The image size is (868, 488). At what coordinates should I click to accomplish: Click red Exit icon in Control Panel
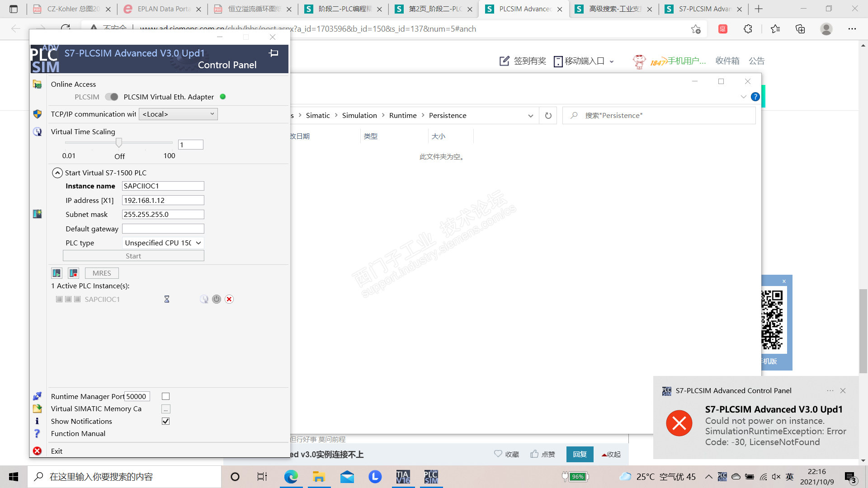pos(37,451)
